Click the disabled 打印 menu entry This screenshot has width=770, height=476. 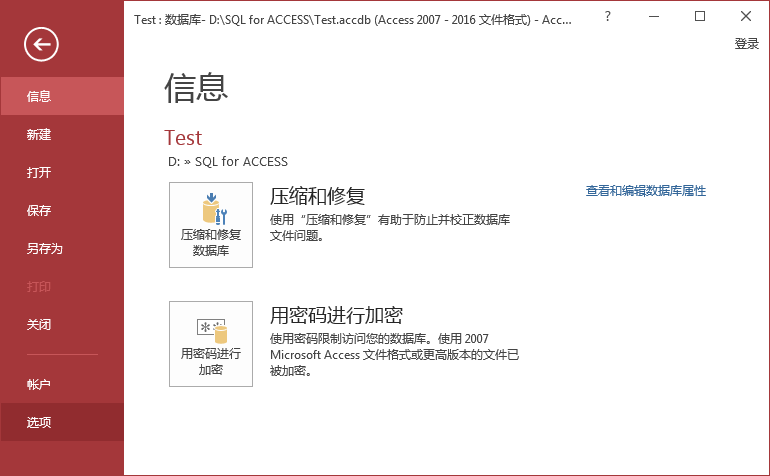62,286
